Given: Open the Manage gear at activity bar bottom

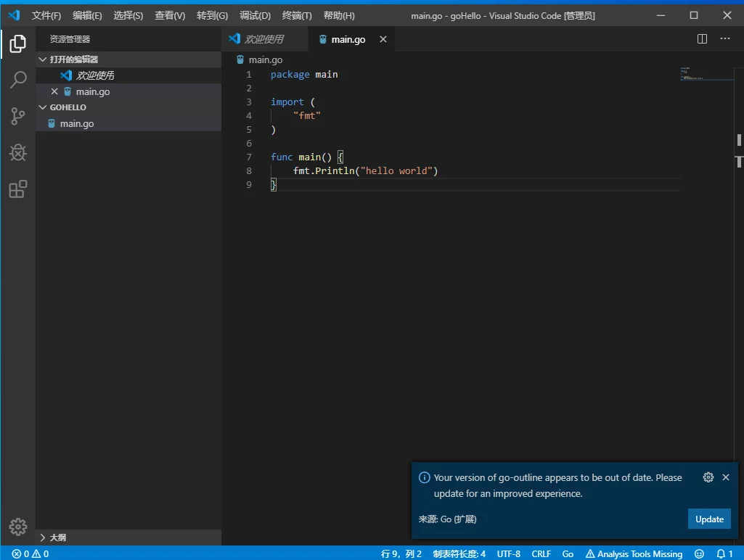Looking at the screenshot, I should click(17, 527).
